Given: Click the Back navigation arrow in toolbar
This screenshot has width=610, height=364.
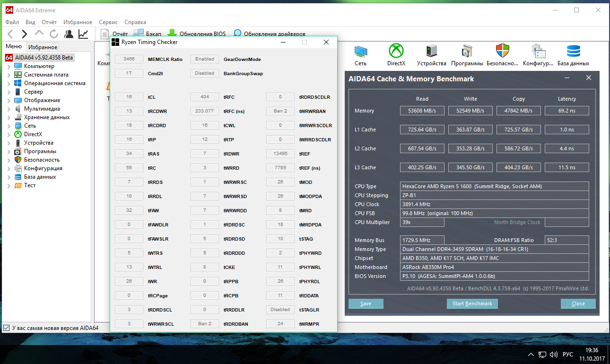Looking at the screenshot, I should tap(10, 34).
